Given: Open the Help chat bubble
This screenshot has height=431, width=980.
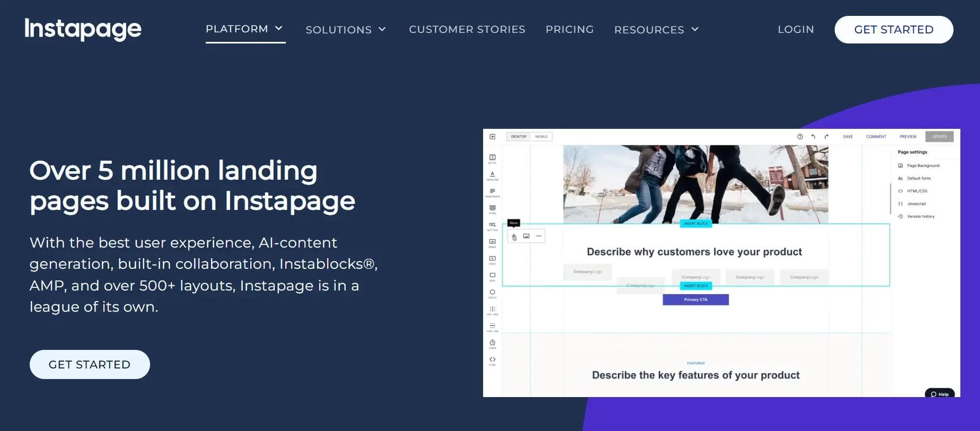Looking at the screenshot, I should point(940,393).
